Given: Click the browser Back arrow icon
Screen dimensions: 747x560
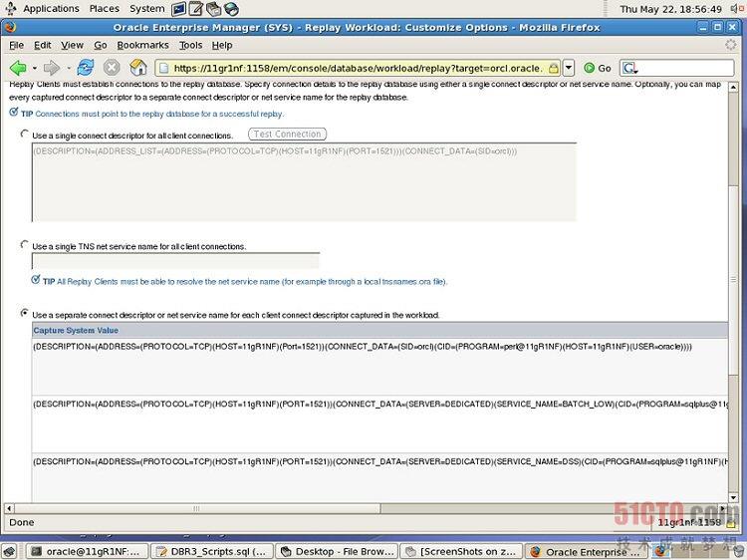Looking at the screenshot, I should pyautogui.click(x=18, y=68).
